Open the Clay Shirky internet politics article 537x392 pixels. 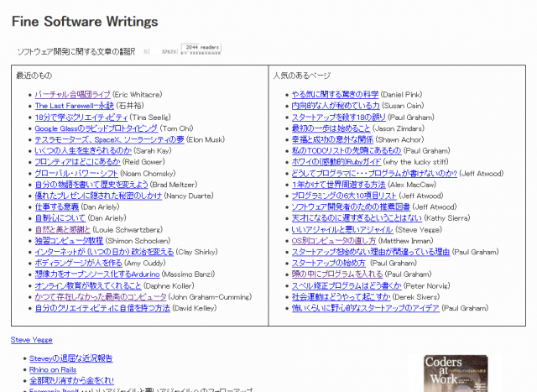click(x=104, y=252)
